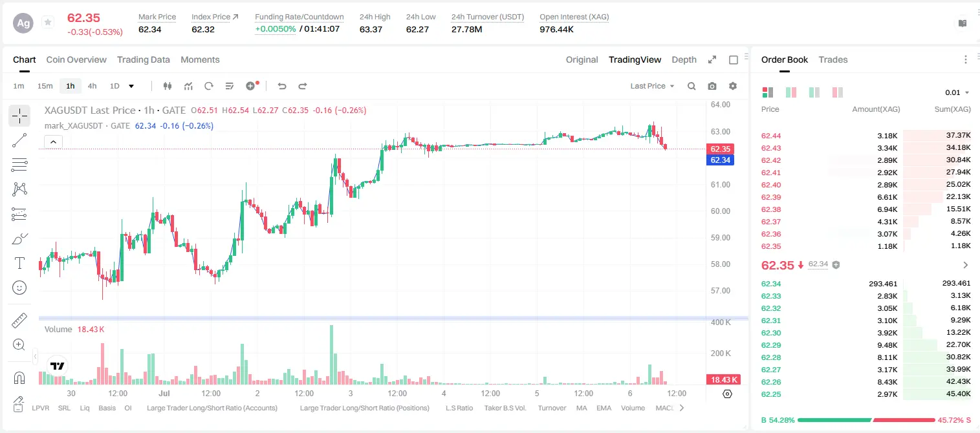Toggle the magnet snap mode

pos(19,377)
